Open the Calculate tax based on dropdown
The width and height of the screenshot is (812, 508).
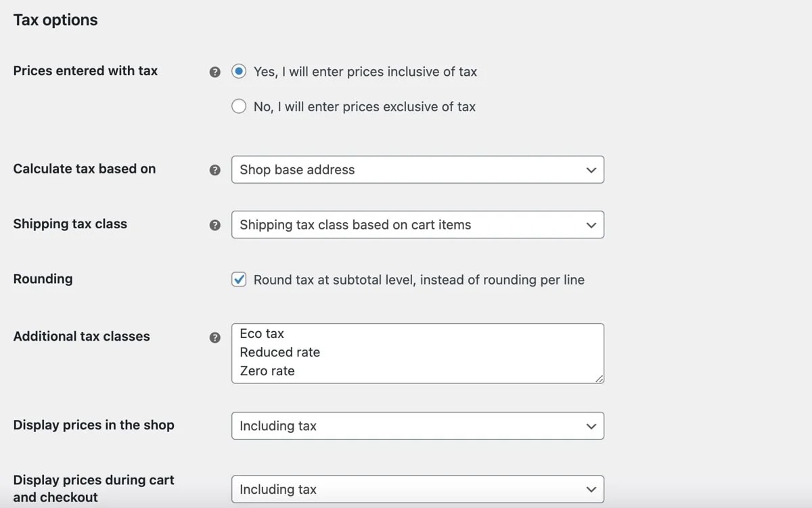point(418,169)
